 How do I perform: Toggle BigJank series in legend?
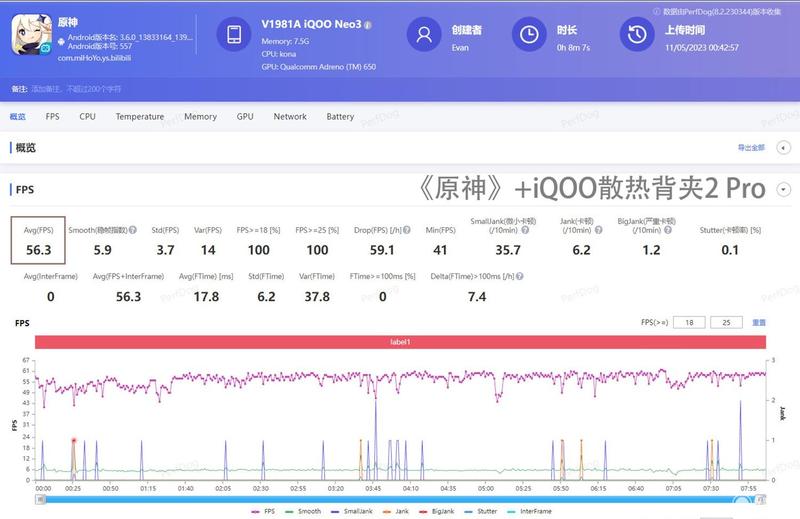[x=436, y=511]
